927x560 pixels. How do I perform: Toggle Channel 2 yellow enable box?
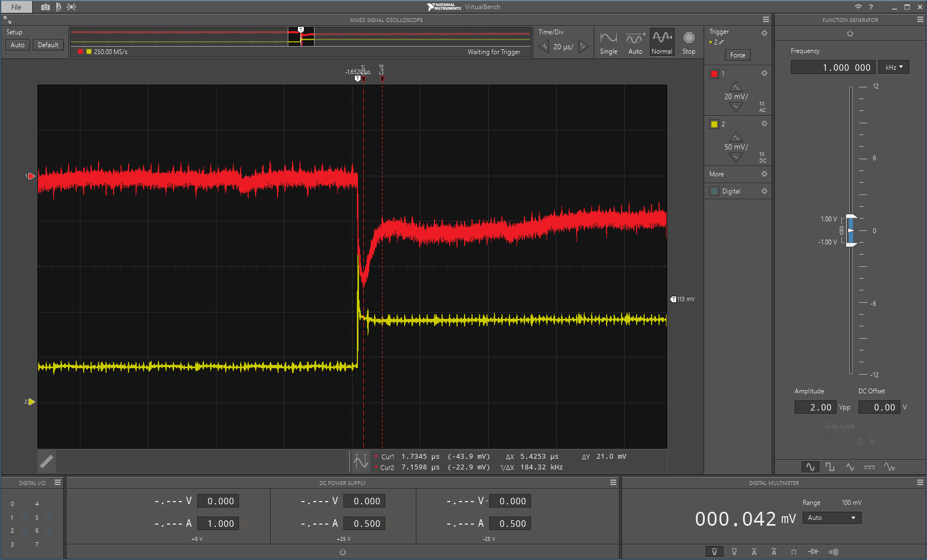coord(714,124)
